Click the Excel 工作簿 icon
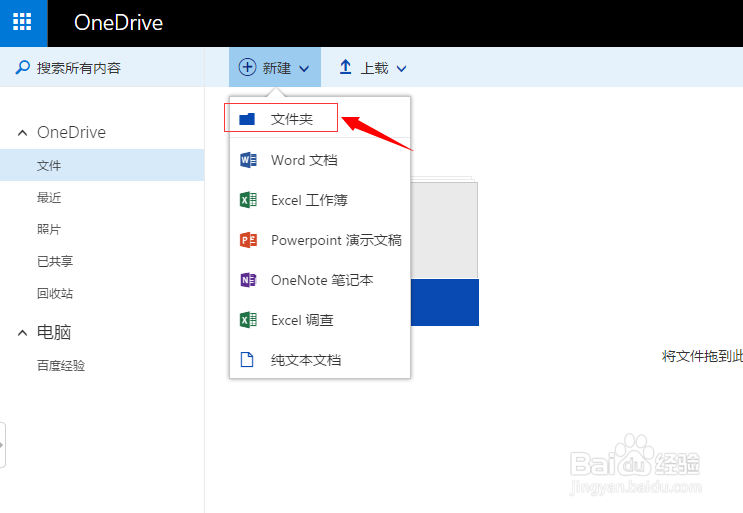The height and width of the screenshot is (513, 743). point(248,200)
